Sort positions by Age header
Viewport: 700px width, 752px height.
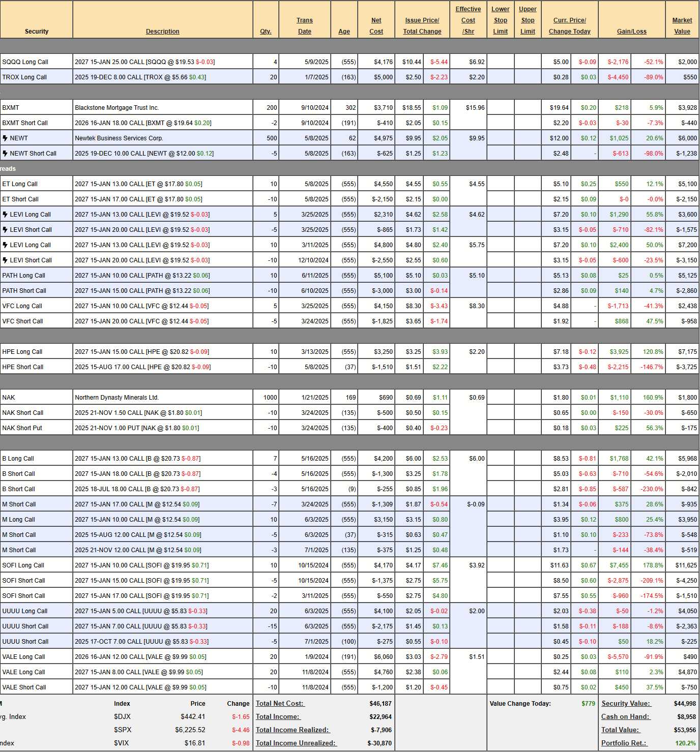point(344,32)
